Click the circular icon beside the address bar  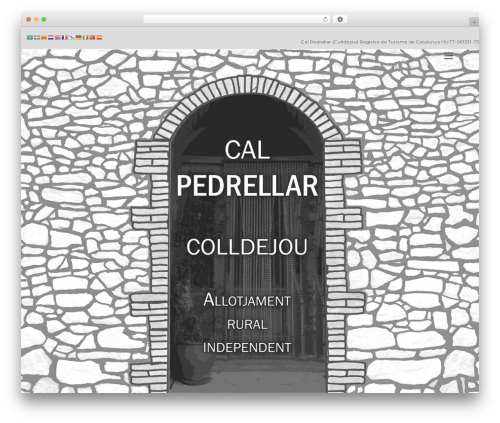(x=340, y=19)
